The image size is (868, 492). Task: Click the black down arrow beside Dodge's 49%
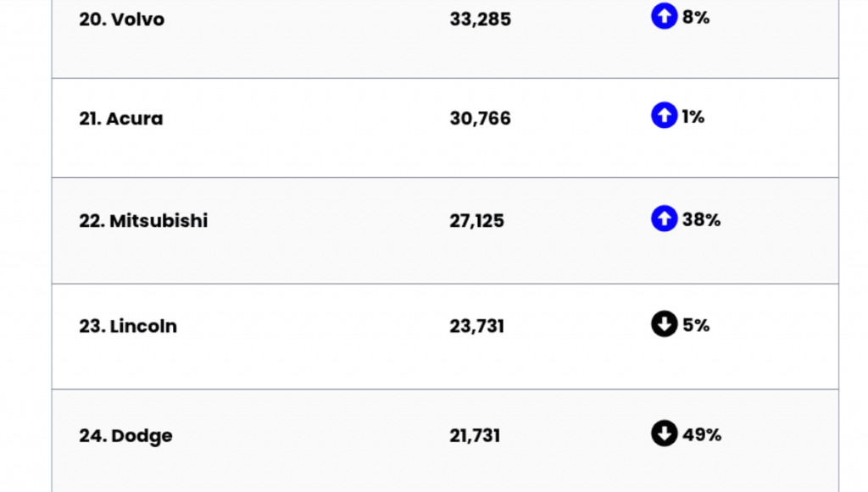pyautogui.click(x=664, y=434)
